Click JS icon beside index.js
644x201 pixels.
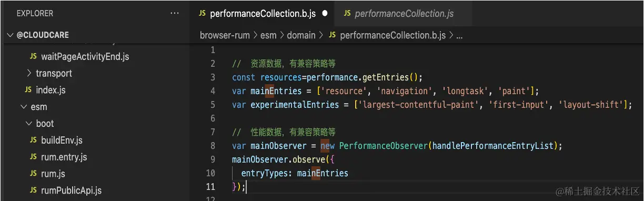click(x=28, y=90)
